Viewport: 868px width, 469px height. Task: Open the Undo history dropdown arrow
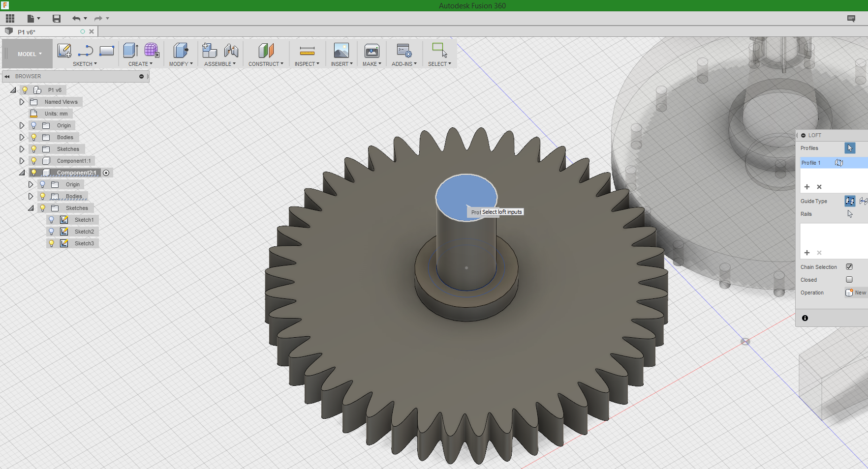[86, 19]
